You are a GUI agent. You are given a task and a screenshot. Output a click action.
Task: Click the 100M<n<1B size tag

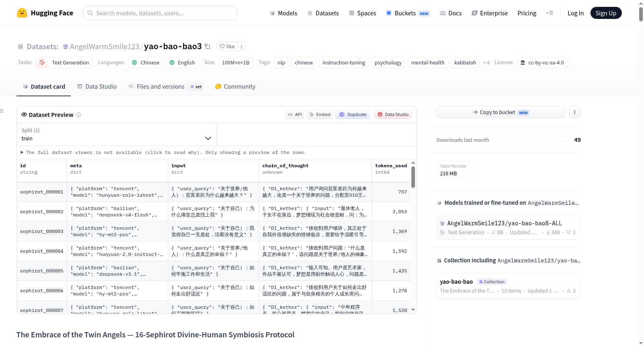(x=235, y=62)
